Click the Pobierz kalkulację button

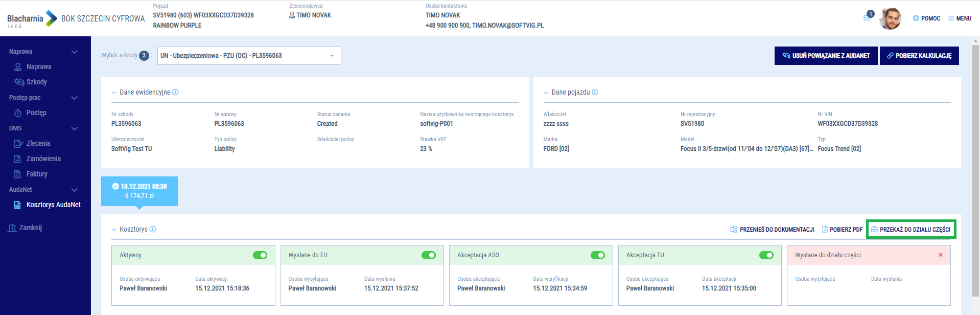(919, 56)
